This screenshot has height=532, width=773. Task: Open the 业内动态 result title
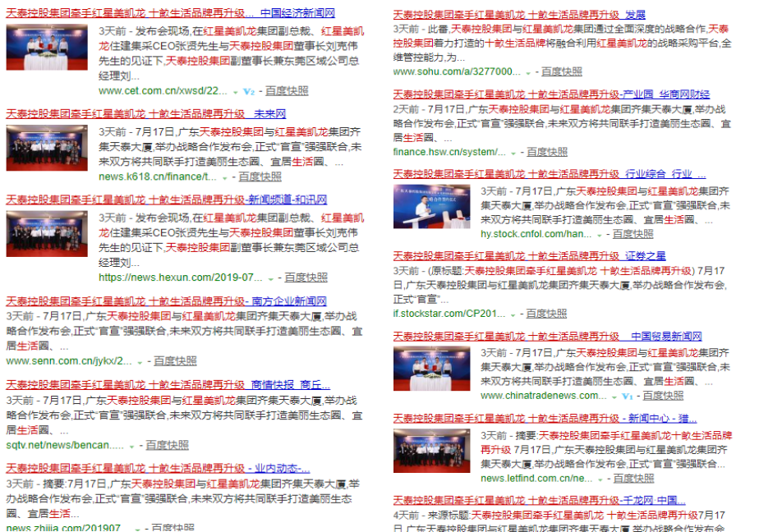point(158,469)
